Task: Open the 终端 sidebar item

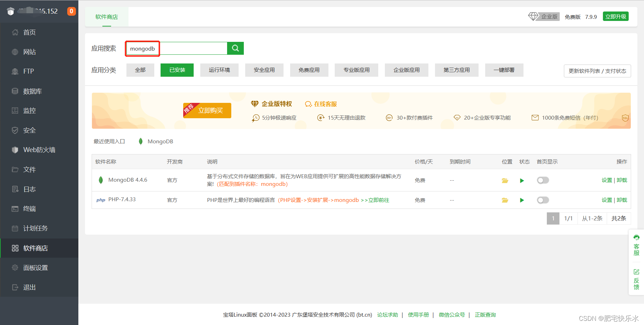Action: click(x=39, y=209)
